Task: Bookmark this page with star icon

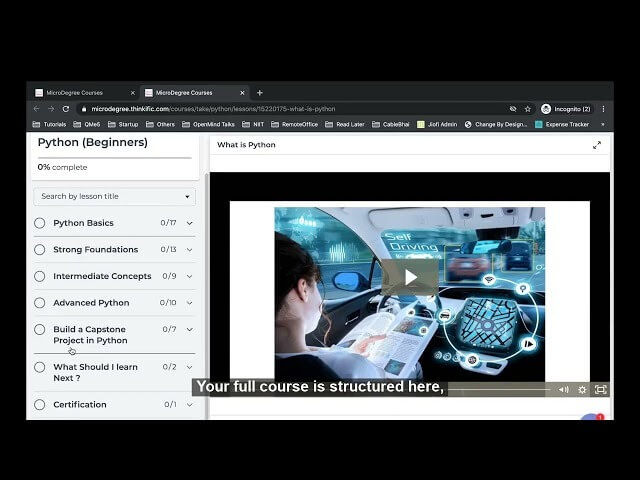Action: [x=527, y=108]
